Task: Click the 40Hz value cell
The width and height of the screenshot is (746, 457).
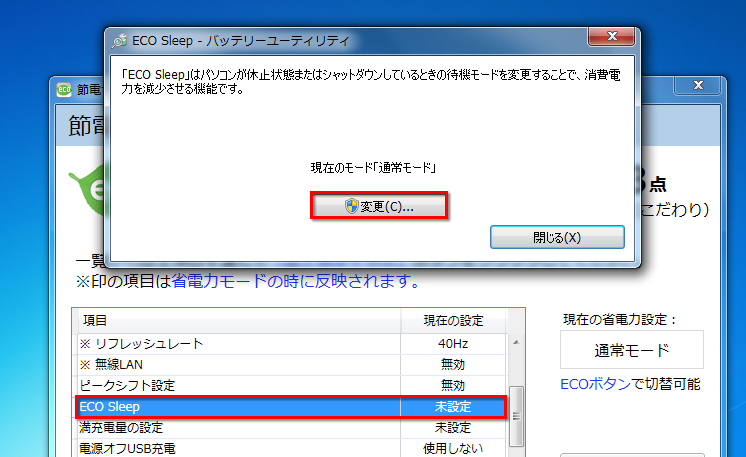Action: point(453,343)
